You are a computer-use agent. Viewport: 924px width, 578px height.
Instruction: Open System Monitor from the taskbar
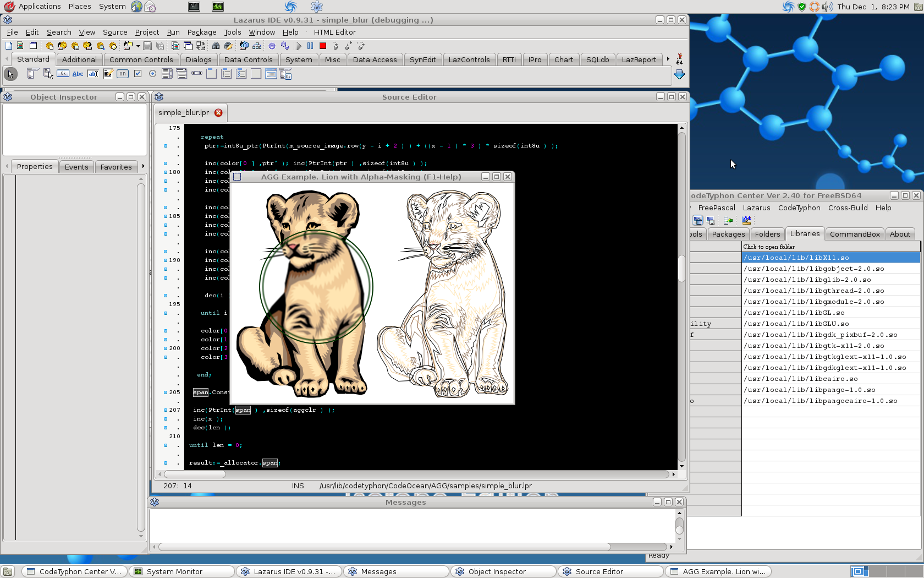182,571
